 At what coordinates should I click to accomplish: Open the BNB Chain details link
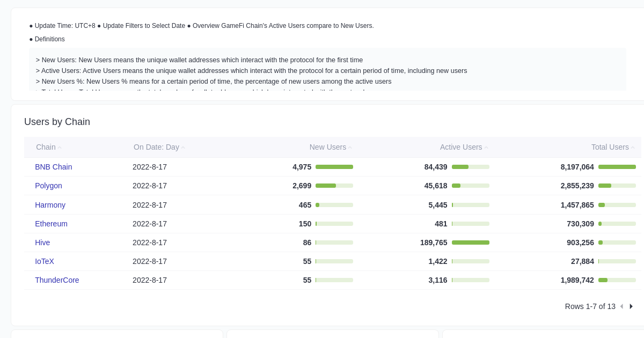[x=53, y=167]
